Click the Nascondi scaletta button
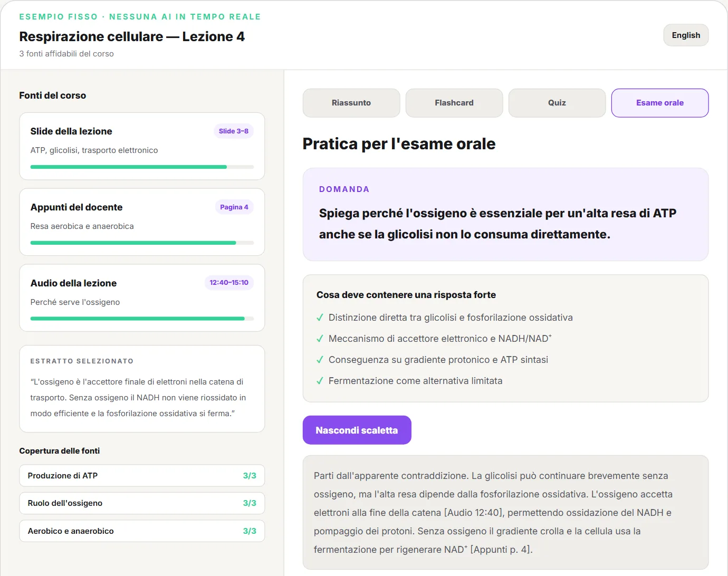Viewport: 728px width, 576px height. click(357, 430)
